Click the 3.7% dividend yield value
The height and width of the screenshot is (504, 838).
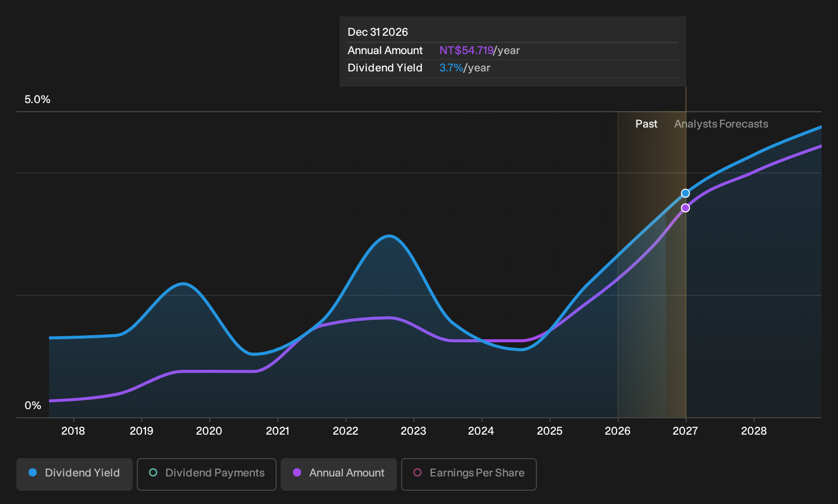point(451,68)
